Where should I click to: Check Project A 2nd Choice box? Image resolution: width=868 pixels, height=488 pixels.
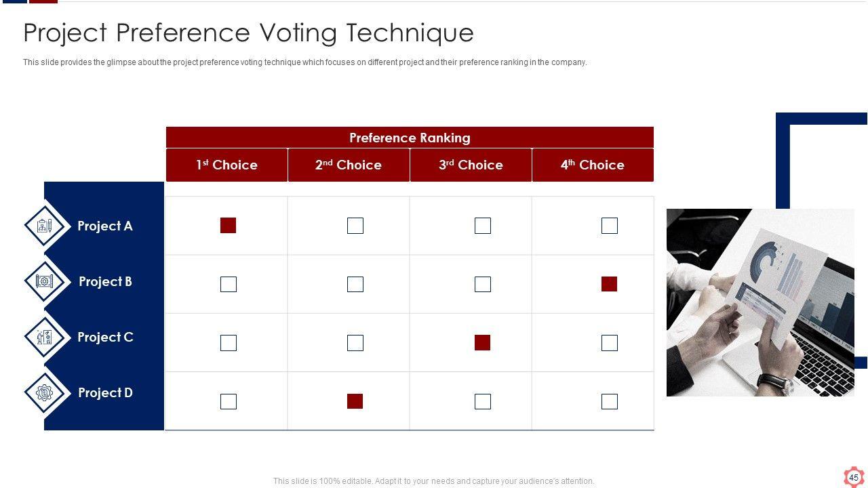click(x=355, y=226)
